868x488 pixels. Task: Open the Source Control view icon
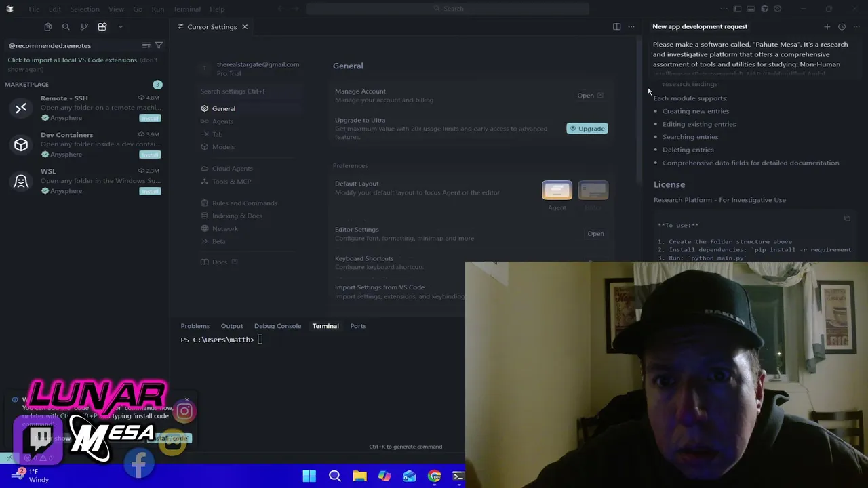[84, 26]
